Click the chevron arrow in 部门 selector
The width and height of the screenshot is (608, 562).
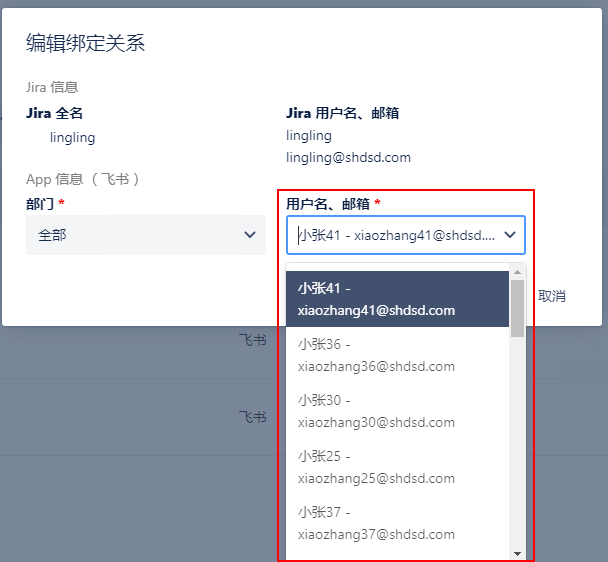[250, 235]
